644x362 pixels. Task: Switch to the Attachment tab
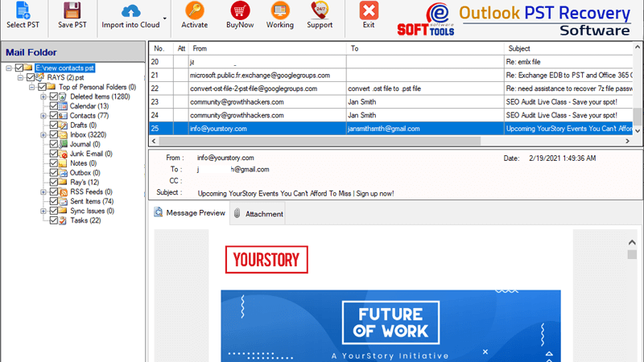[258, 214]
